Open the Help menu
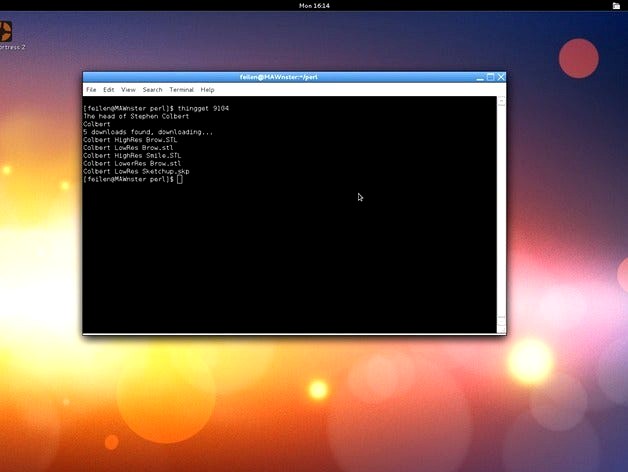The height and width of the screenshot is (472, 628). point(207,90)
